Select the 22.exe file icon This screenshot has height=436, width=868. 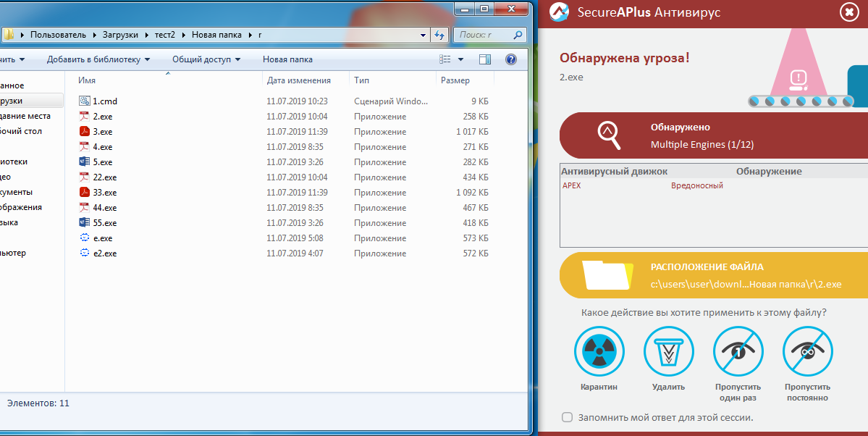coord(84,177)
